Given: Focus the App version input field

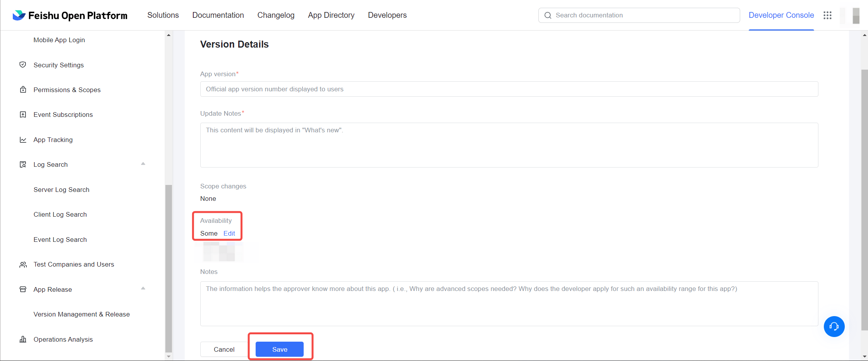Looking at the screenshot, I should (x=509, y=89).
